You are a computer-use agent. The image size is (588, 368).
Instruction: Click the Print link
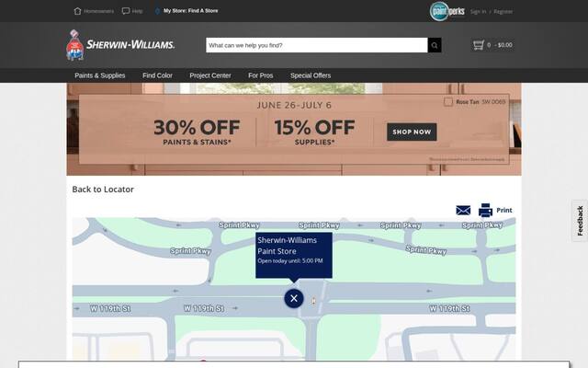(504, 211)
